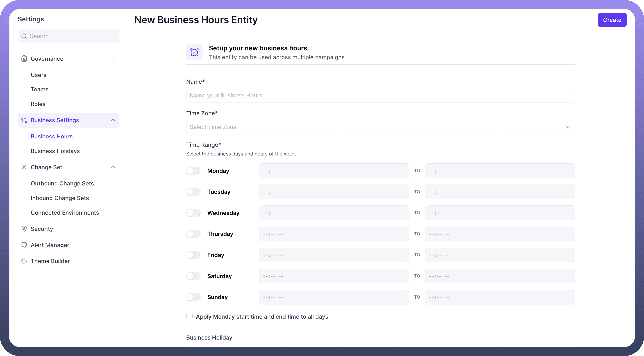This screenshot has height=356, width=644.
Task: Click the search magnifier icon
Action: [x=24, y=36]
